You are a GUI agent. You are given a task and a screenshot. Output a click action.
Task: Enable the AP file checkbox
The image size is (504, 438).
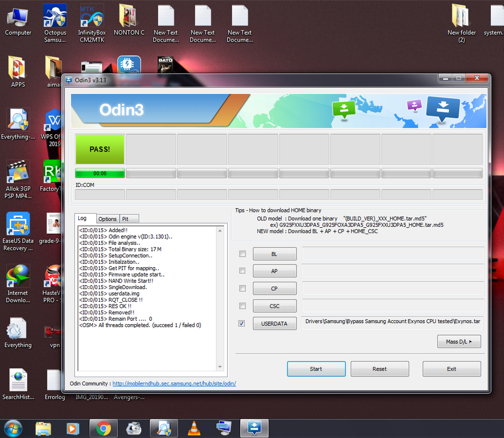[242, 271]
